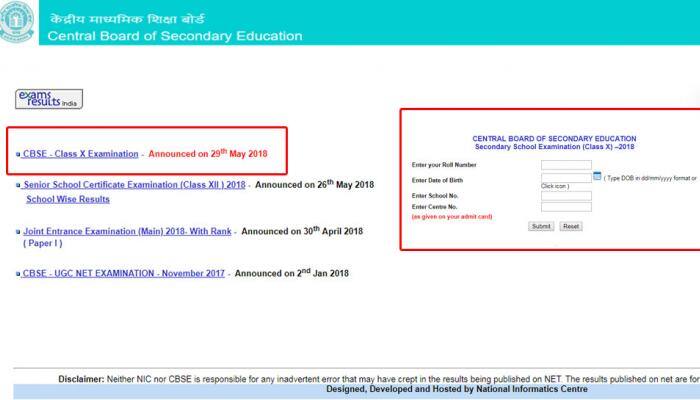Image resolution: width=700 pixels, height=400 pixels.
Task: Click the CBSE emblem logo
Action: [x=17, y=21]
